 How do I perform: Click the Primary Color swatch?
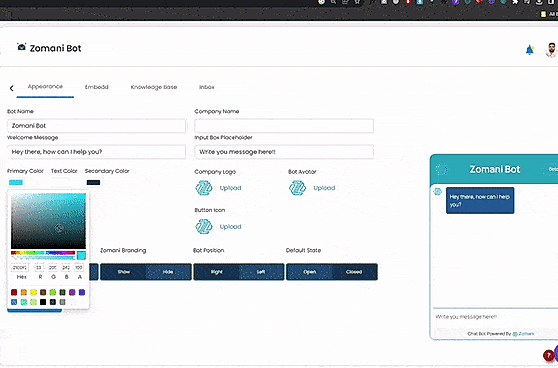tap(16, 183)
